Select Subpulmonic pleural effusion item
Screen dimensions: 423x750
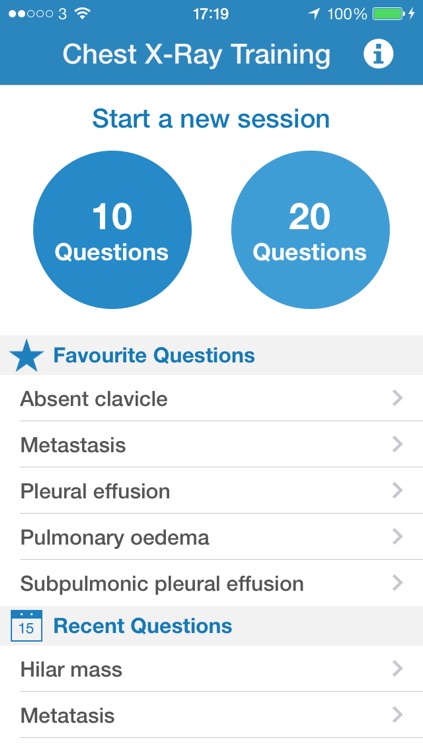click(x=212, y=583)
